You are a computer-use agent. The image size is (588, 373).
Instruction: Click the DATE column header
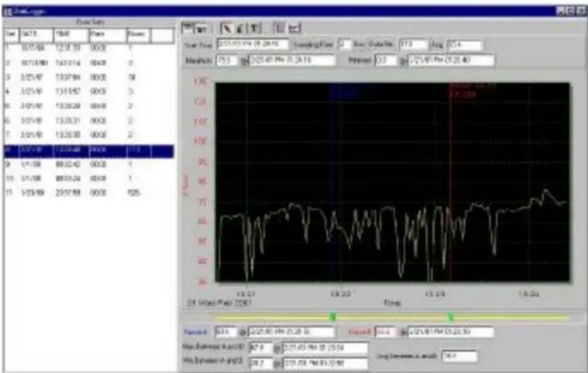[x=36, y=35]
